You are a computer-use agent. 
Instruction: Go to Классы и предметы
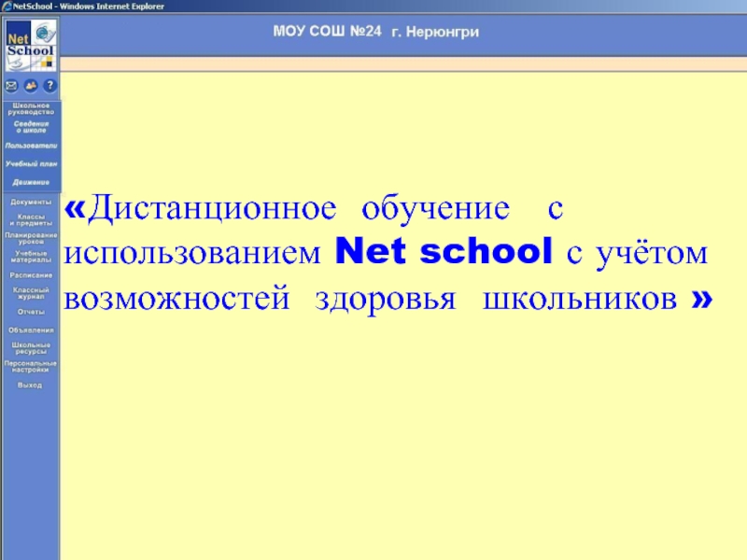coord(31,219)
